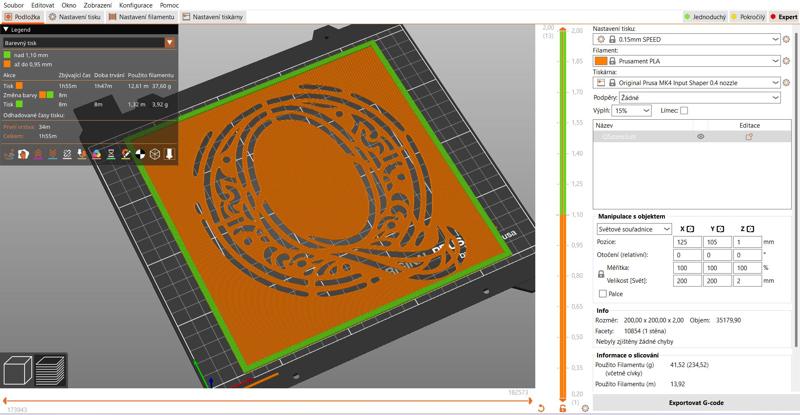The height and width of the screenshot is (415, 800).
Task: Open the Výplň 15% dropdown
Action: click(632, 111)
